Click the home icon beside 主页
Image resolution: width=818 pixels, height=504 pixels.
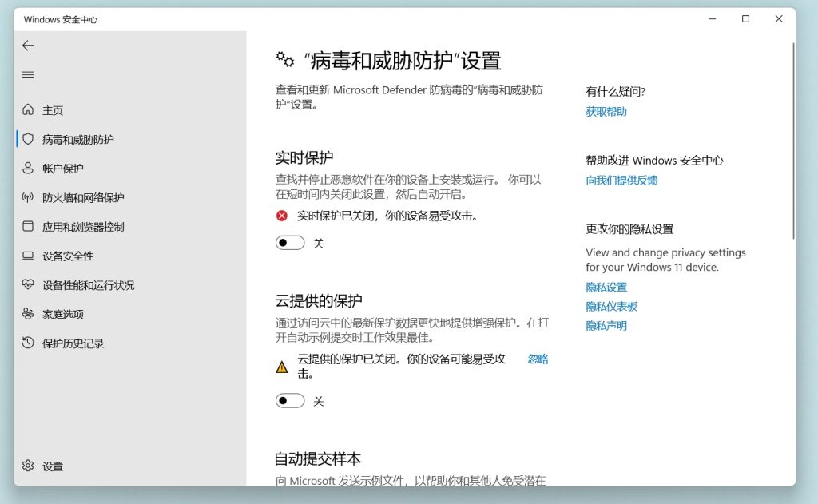(28, 109)
